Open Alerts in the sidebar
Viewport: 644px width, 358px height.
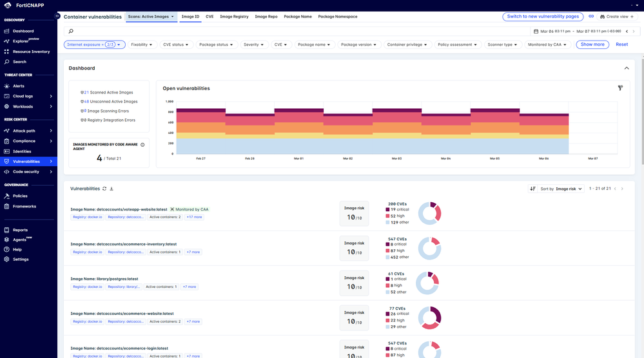click(19, 86)
